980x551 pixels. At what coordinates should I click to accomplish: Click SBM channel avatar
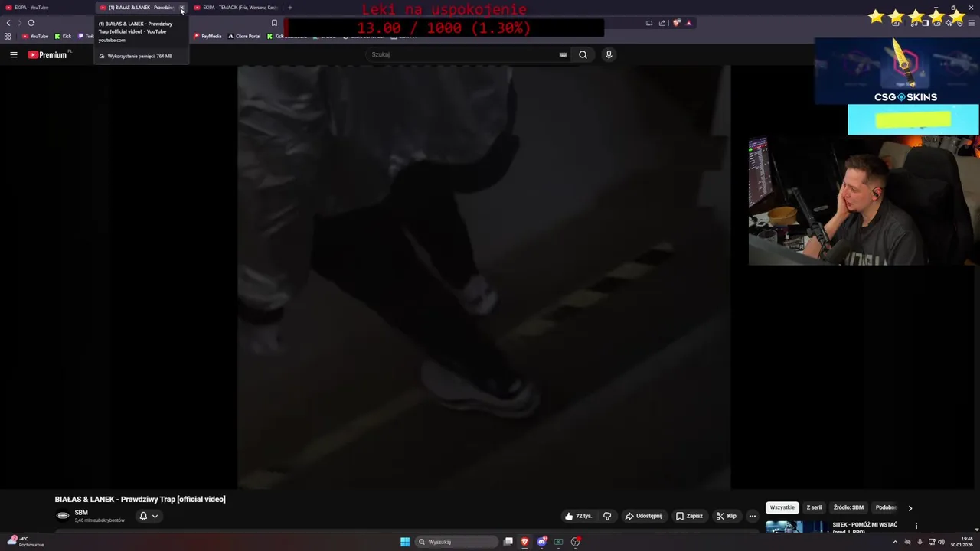[x=63, y=516]
